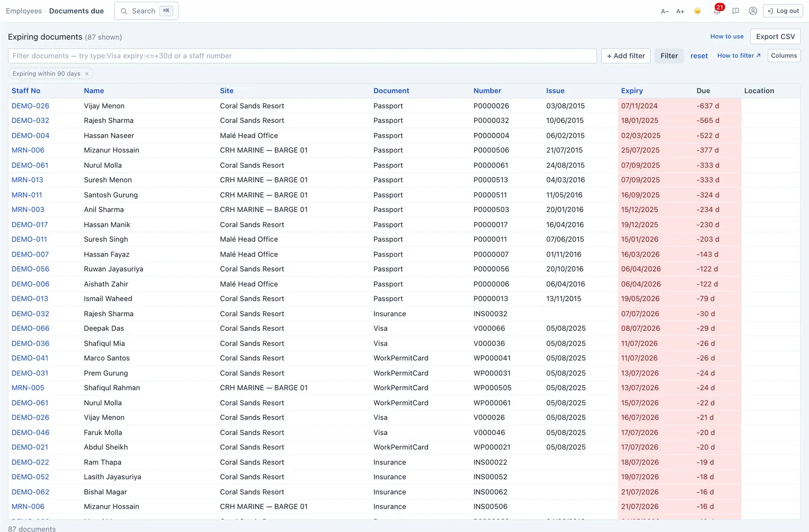Open staff link MRN-005

[28, 388]
